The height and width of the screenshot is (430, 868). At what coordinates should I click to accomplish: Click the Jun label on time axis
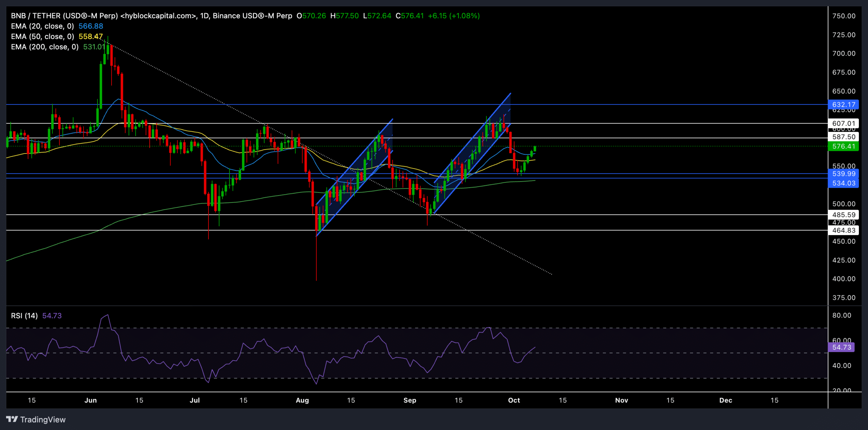tap(91, 400)
